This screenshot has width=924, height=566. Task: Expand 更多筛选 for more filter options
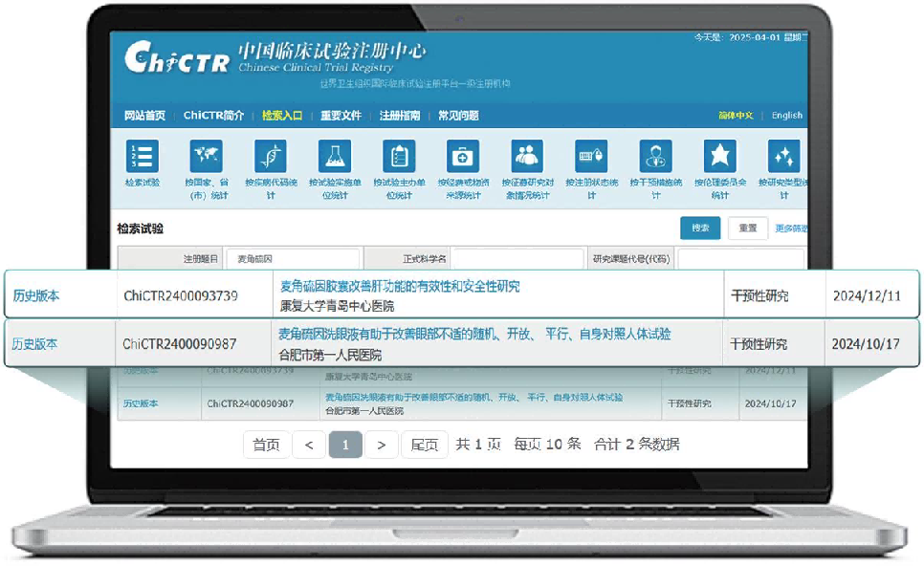click(790, 229)
